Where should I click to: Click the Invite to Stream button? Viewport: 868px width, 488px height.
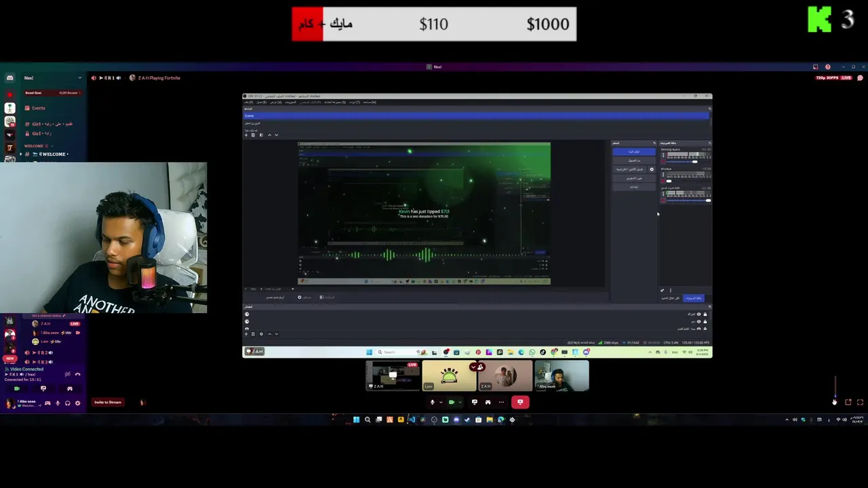(108, 402)
